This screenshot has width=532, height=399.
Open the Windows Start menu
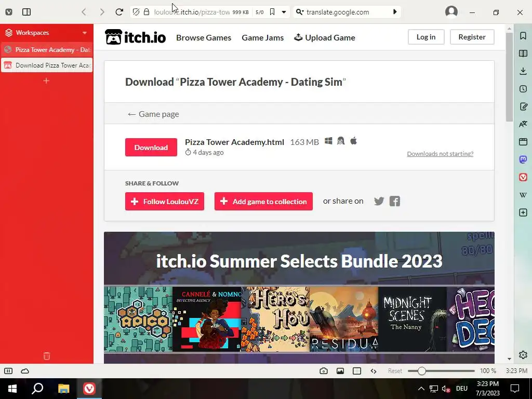(12, 389)
